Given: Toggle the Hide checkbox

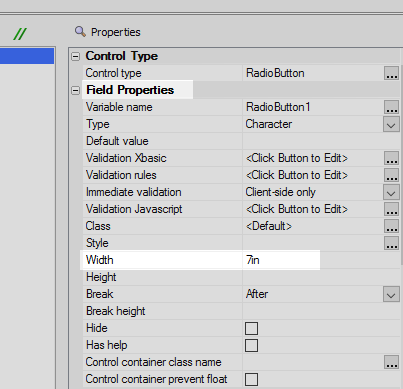Looking at the screenshot, I should [251, 328].
